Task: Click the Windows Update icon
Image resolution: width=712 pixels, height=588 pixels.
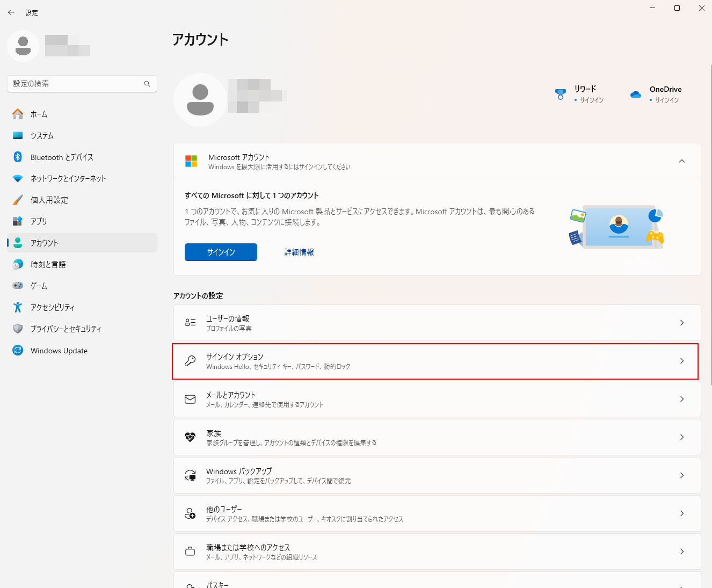Action: (18, 351)
